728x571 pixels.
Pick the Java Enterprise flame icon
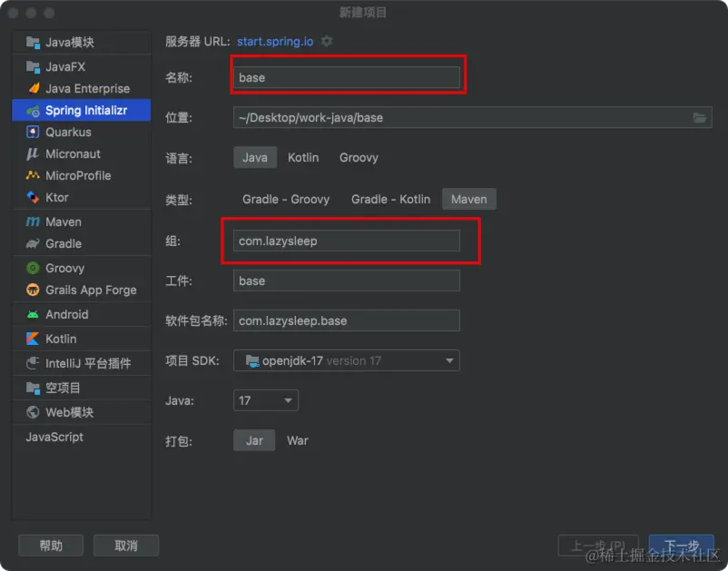(x=33, y=88)
